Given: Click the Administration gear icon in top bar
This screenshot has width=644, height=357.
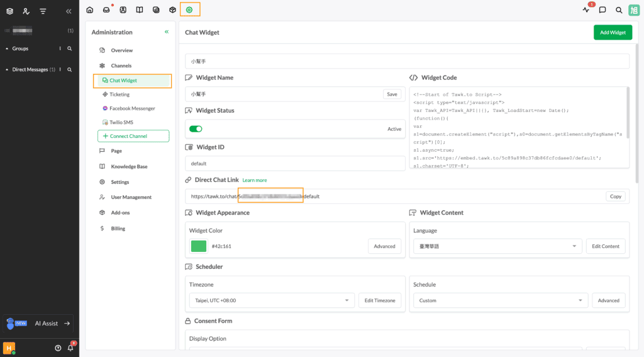Looking at the screenshot, I should point(189,10).
